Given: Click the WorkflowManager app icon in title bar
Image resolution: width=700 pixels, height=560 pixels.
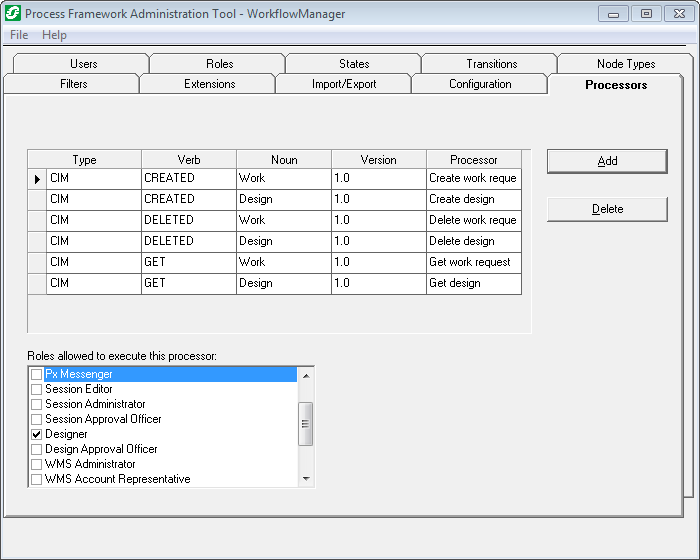Looking at the screenshot, I should tap(13, 13).
